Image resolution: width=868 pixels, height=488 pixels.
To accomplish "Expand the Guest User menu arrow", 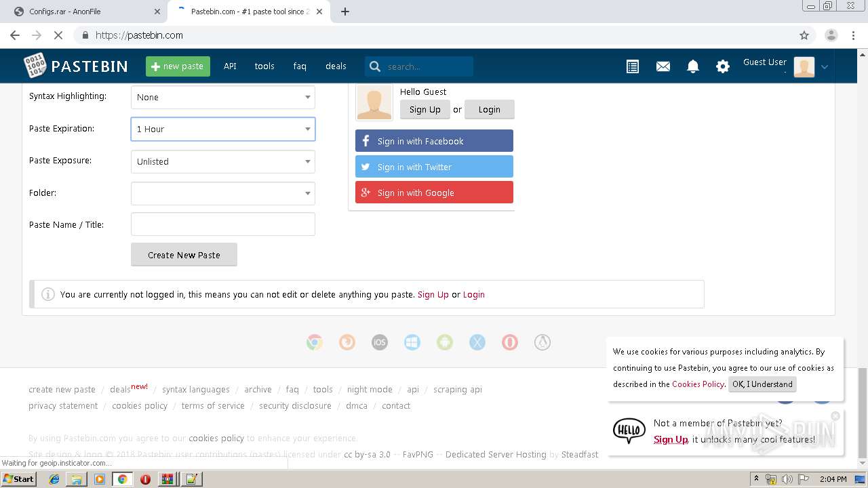I will [x=825, y=66].
